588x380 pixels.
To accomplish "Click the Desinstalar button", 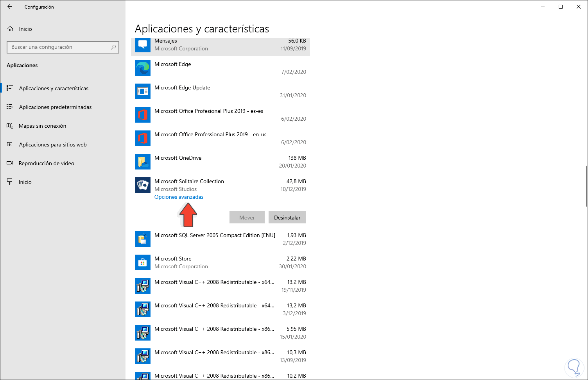I will point(287,218).
